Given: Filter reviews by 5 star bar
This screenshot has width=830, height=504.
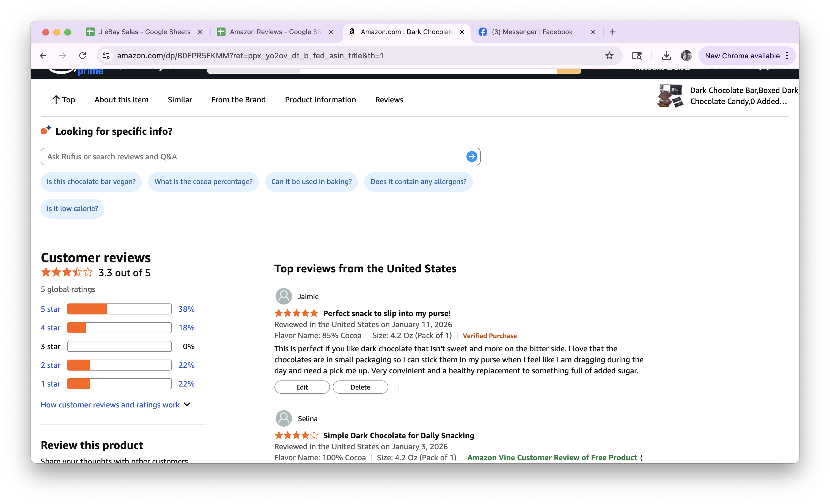Looking at the screenshot, I should tap(119, 309).
